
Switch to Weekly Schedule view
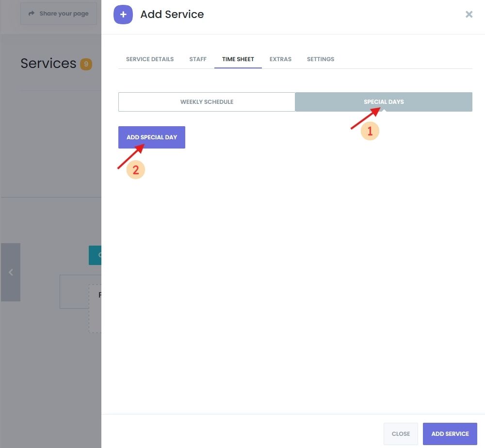[207, 102]
